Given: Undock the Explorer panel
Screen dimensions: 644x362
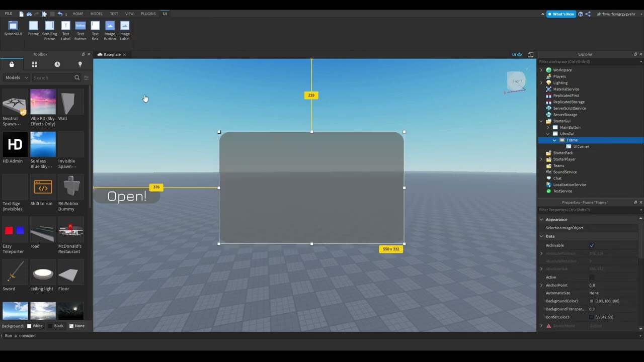Looking at the screenshot, I should coord(635,54).
